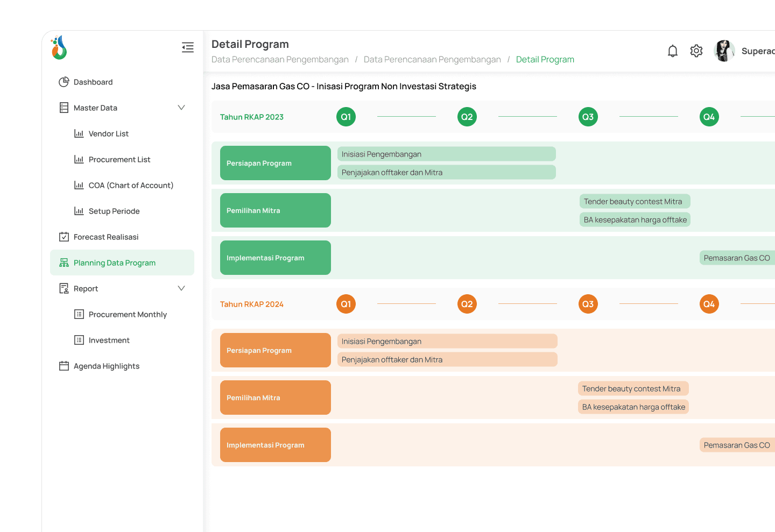
Task: Collapse the sidebar using the toggle icon
Action: point(187,47)
